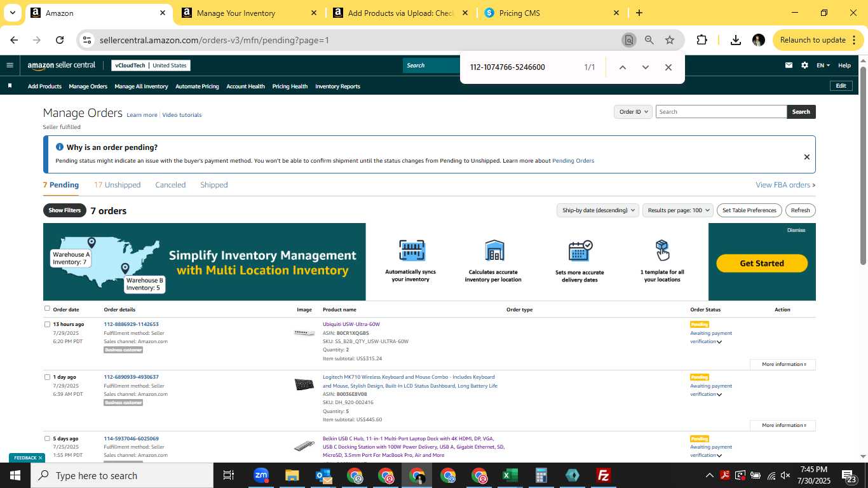The width and height of the screenshot is (868, 488).
Task: Click the find-in-page icon in address bar
Action: pos(628,40)
